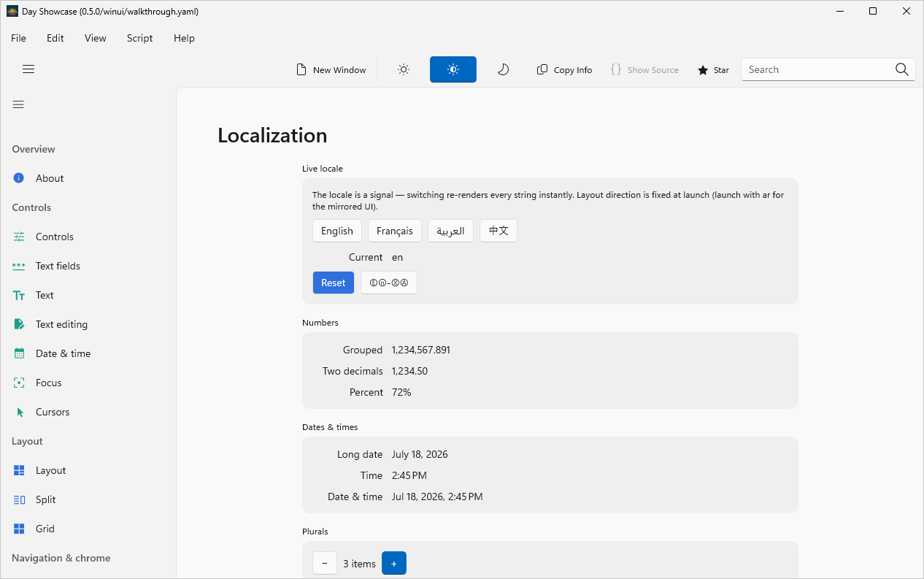Click the Copy Info label in the toolbar

click(573, 70)
